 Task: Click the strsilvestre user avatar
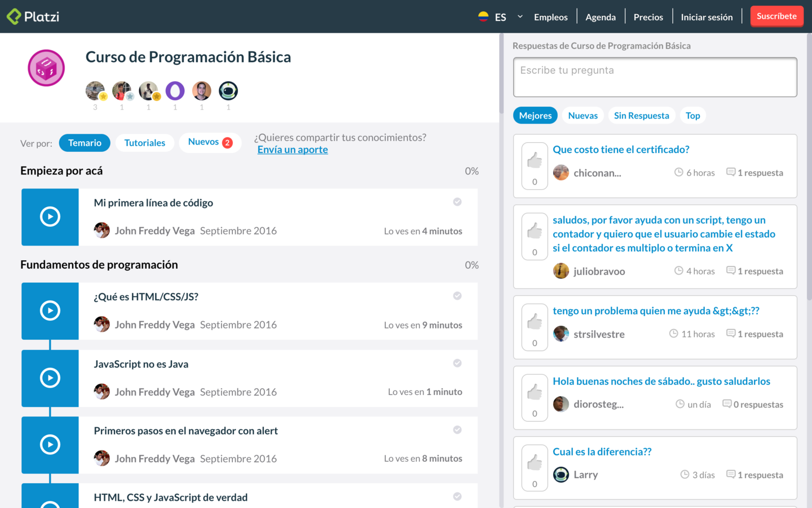tap(561, 334)
